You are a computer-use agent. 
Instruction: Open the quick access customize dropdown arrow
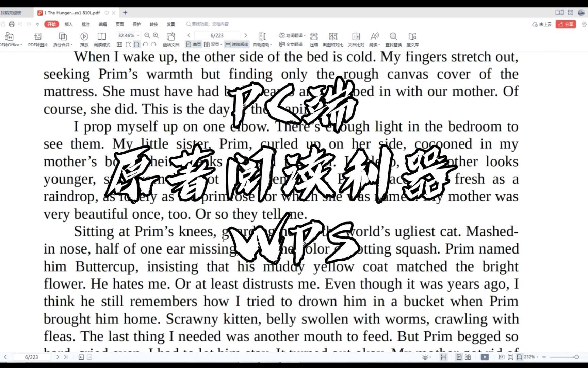tap(37, 24)
